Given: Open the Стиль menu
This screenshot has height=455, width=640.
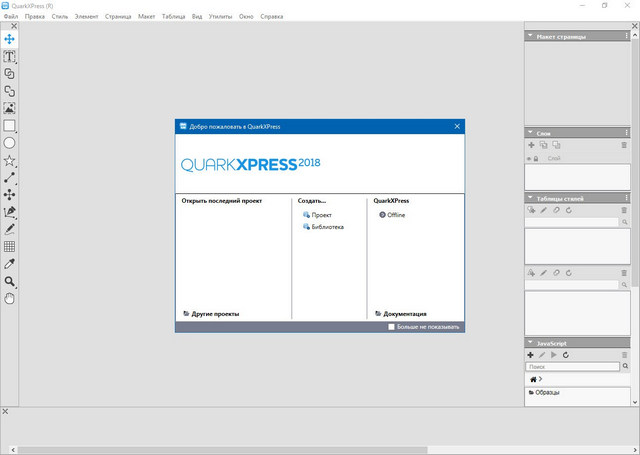Looking at the screenshot, I should tap(60, 17).
